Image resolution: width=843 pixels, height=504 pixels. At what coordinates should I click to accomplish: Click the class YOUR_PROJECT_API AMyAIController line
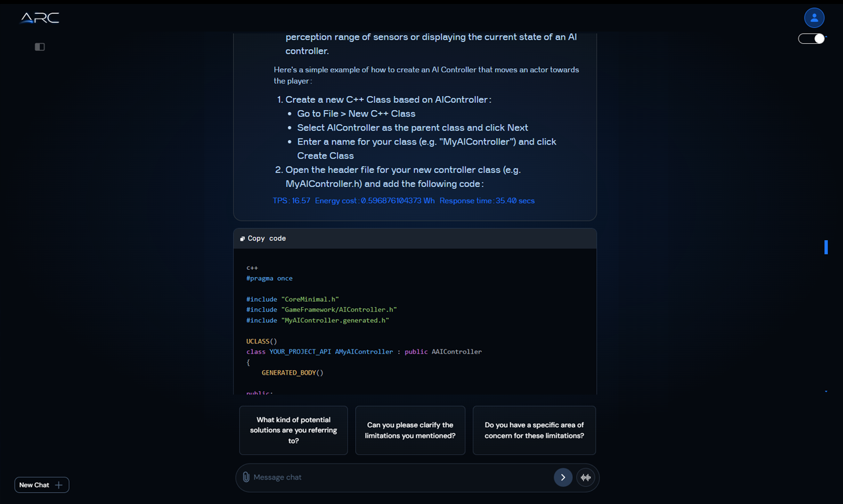364,351
